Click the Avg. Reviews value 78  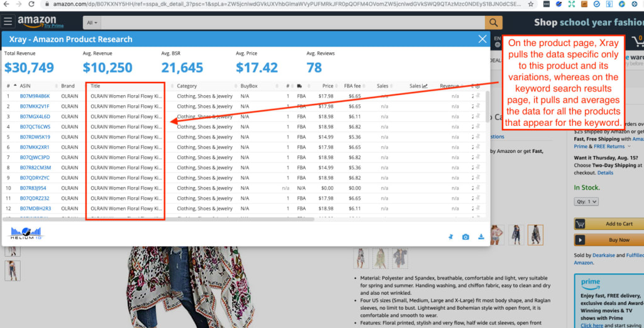click(x=314, y=67)
